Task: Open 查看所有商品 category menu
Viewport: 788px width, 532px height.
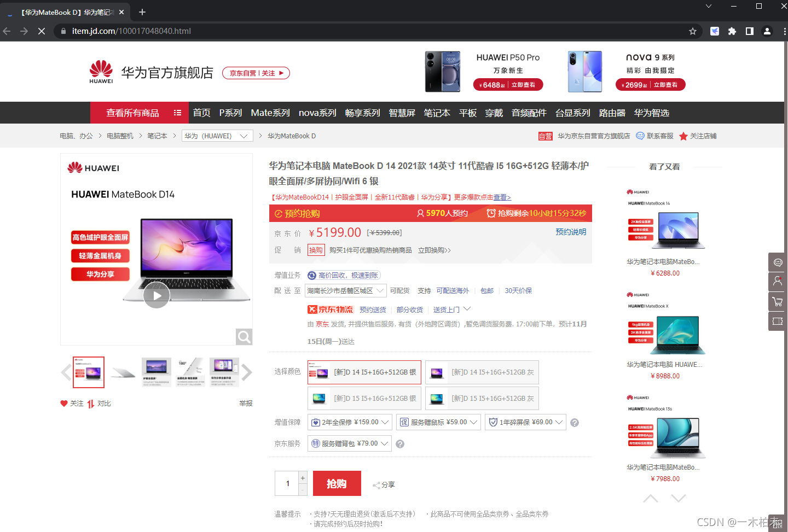Action: (x=140, y=113)
